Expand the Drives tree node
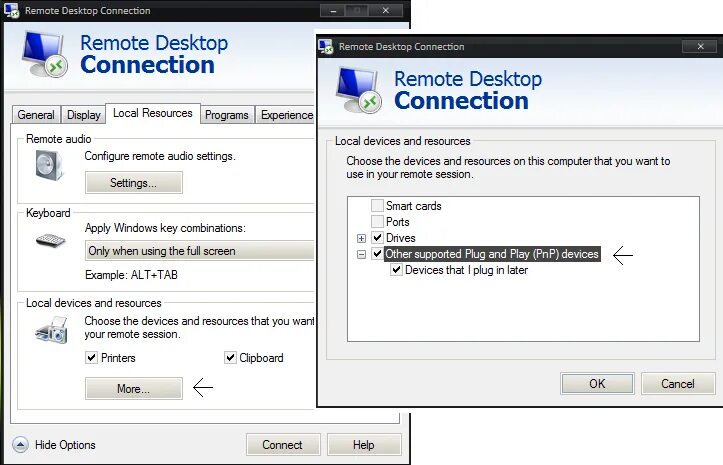The height and width of the screenshot is (465, 723). pyautogui.click(x=362, y=238)
